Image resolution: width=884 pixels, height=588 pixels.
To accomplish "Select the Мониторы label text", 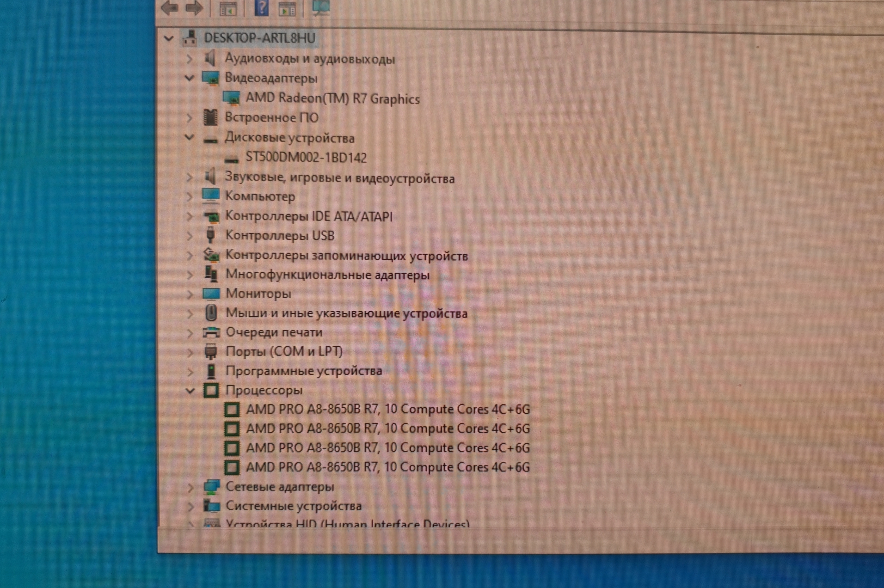I will (259, 293).
